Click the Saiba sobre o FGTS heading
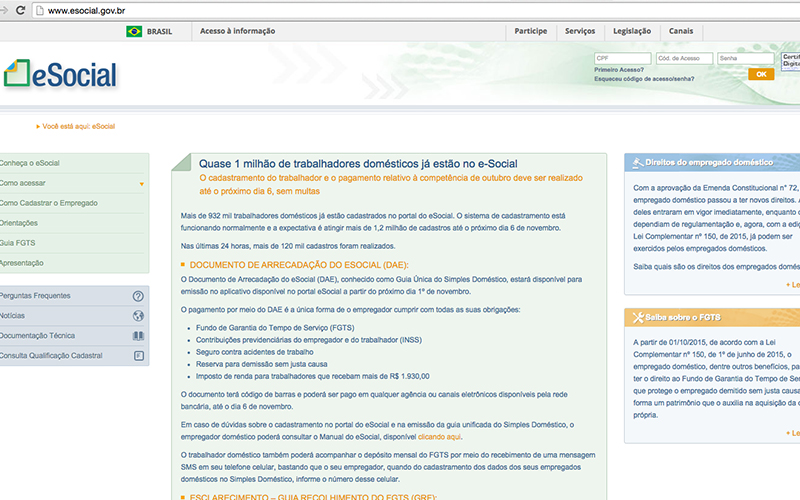This screenshot has width=800, height=500. [683, 317]
